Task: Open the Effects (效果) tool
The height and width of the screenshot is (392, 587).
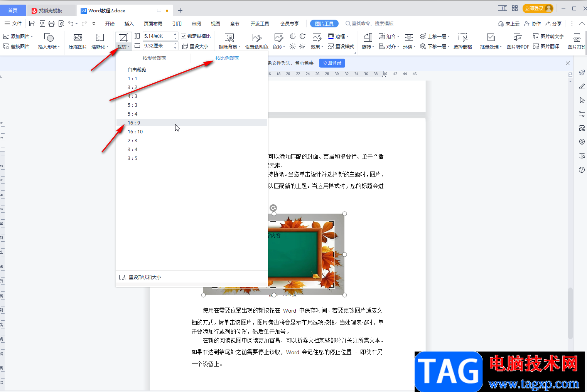Action: pos(317,41)
